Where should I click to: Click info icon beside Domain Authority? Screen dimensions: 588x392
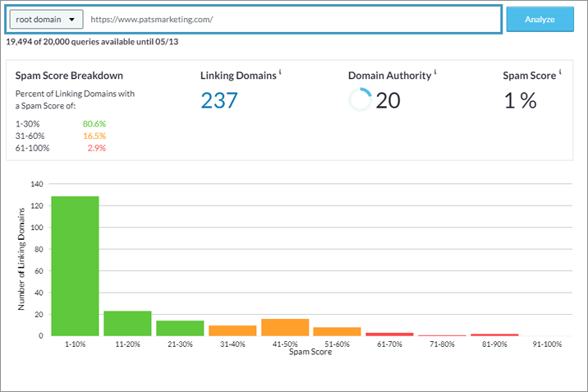point(435,72)
